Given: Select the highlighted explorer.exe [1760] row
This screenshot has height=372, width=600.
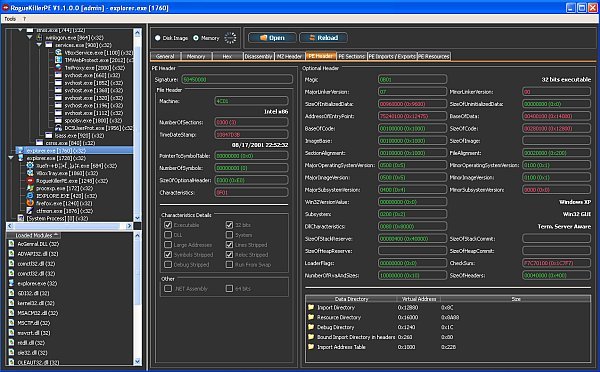Looking at the screenshot, I should (74, 150).
